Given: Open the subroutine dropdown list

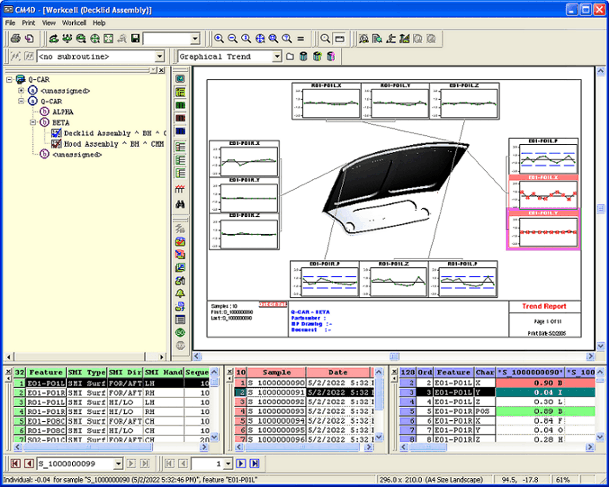Looking at the screenshot, I should tap(160, 57).
